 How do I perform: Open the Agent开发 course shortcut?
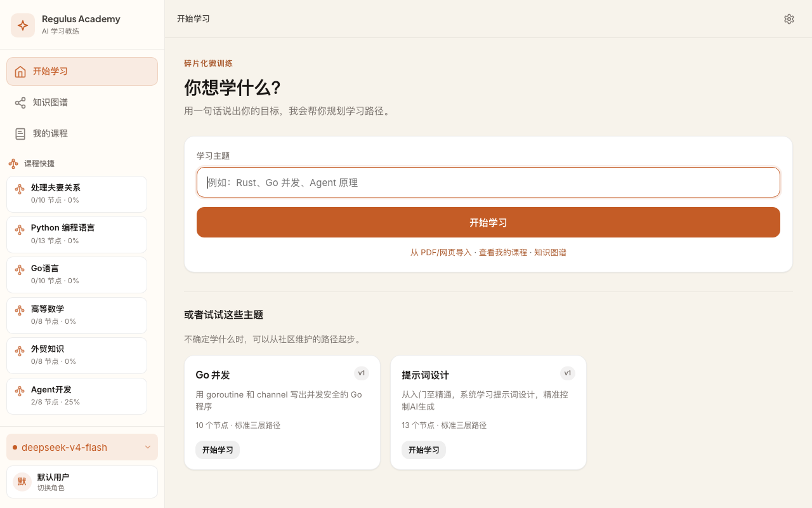[x=77, y=396]
